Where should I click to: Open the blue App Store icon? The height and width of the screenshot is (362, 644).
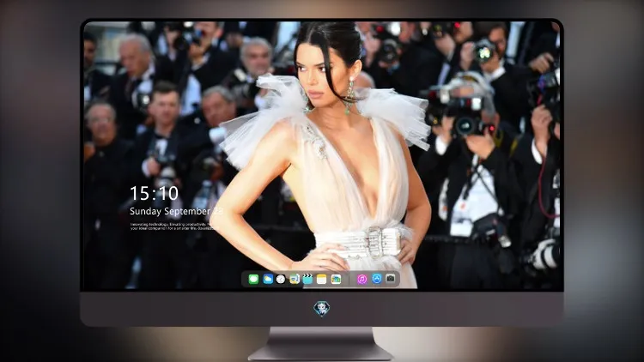pos(377,279)
